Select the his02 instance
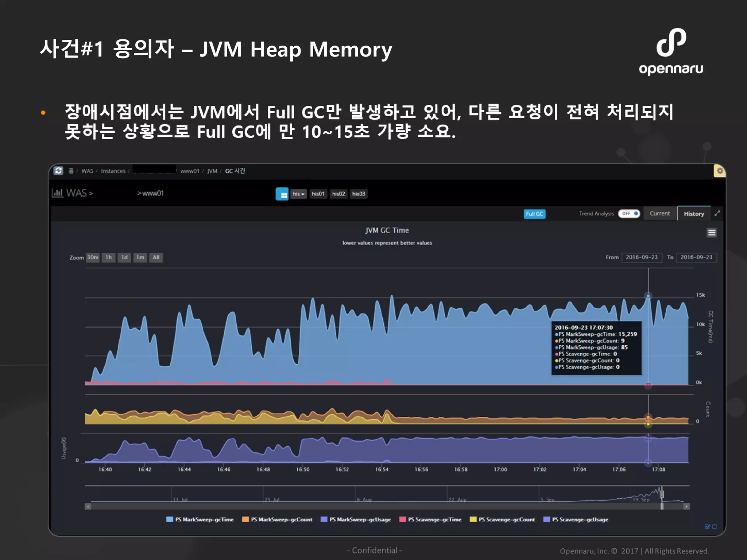Viewport: 747px width, 560px height. click(x=338, y=194)
